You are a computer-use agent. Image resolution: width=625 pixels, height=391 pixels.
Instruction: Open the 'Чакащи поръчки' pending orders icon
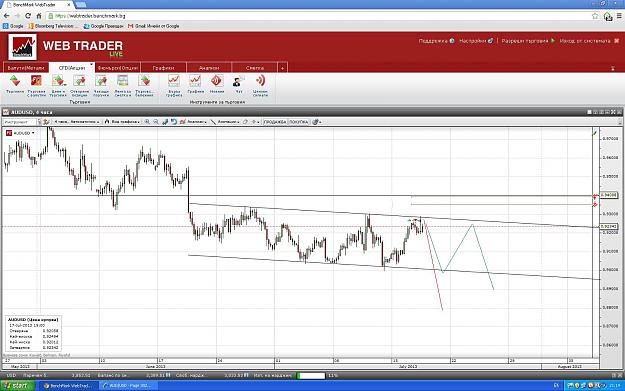101,81
